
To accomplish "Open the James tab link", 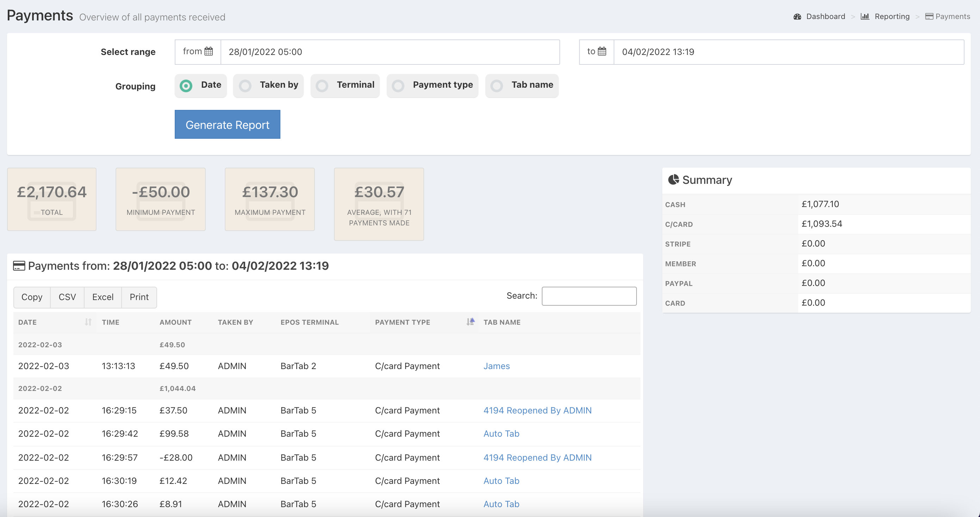I will pos(496,366).
